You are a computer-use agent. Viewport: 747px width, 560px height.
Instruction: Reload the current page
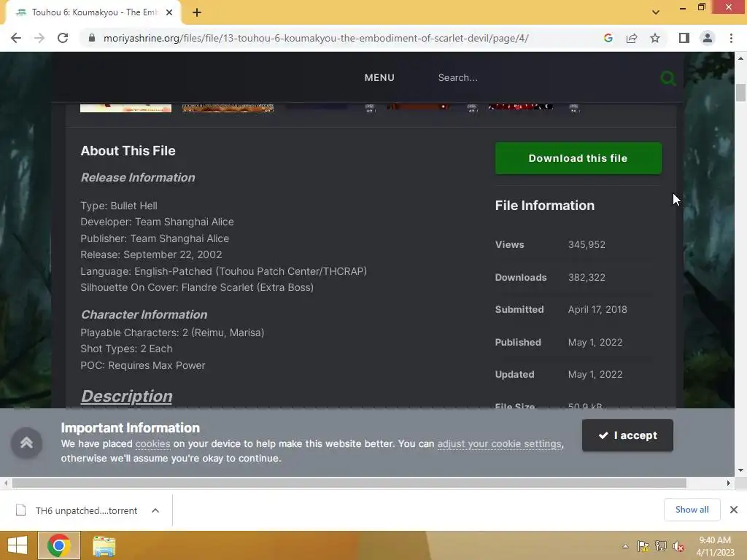(63, 38)
